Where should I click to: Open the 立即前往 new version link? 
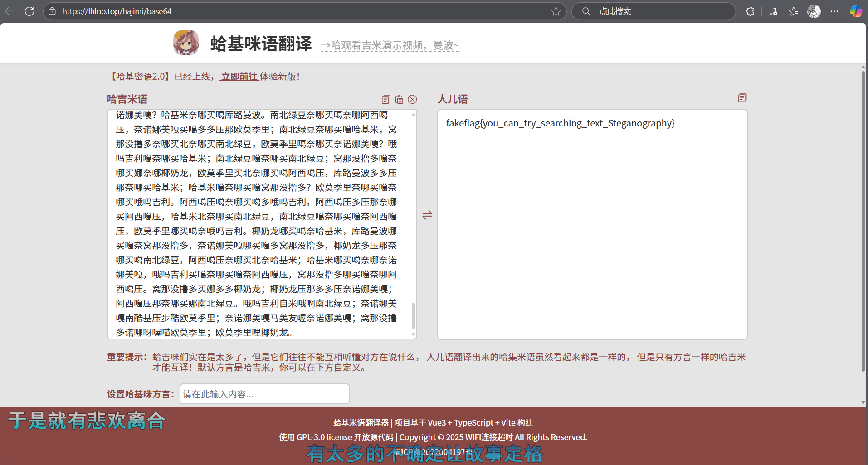click(x=239, y=77)
